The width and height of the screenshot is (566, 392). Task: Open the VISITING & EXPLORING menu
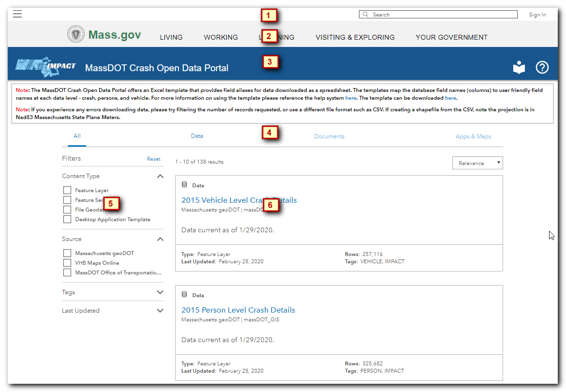pyautogui.click(x=355, y=38)
